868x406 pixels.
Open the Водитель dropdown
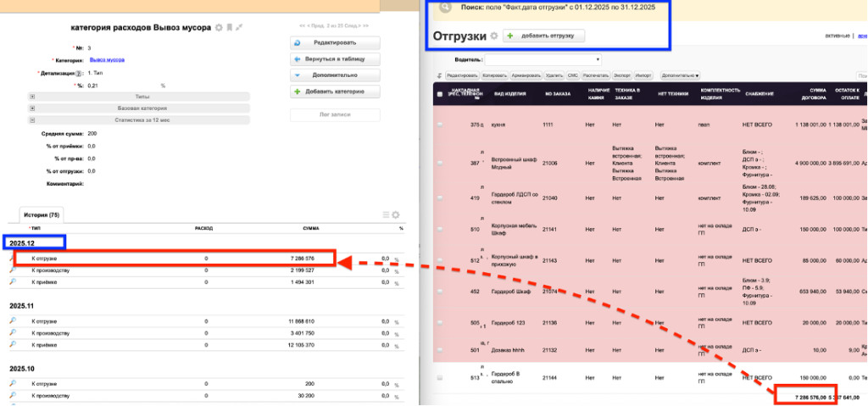click(x=542, y=59)
